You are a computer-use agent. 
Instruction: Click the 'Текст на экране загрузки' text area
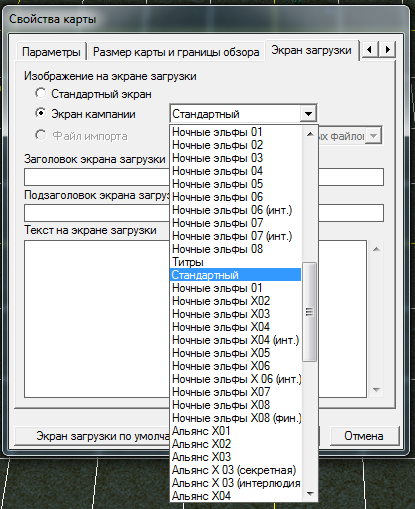(97, 319)
